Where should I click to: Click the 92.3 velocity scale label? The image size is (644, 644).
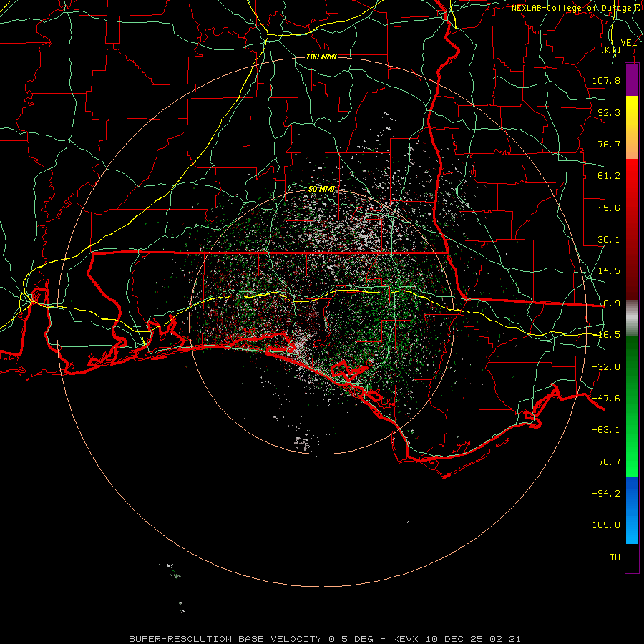click(609, 112)
